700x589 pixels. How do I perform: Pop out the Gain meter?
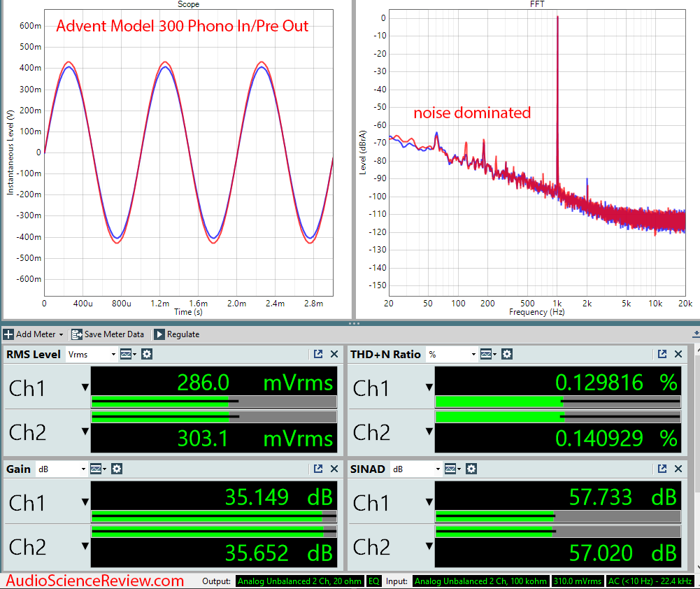pos(318,469)
